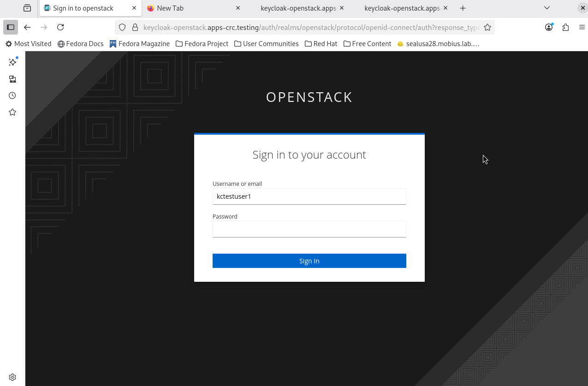This screenshot has width=588, height=386.
Task: Click the Sign In button
Action: (x=309, y=261)
